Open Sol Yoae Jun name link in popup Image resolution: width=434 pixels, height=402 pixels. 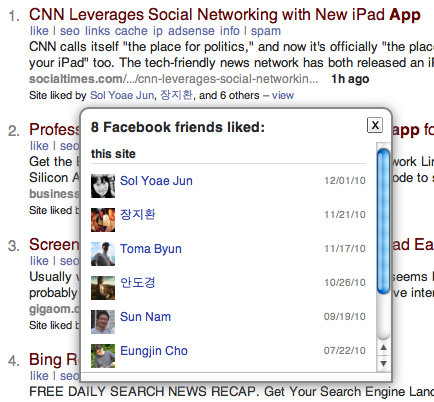(x=156, y=181)
